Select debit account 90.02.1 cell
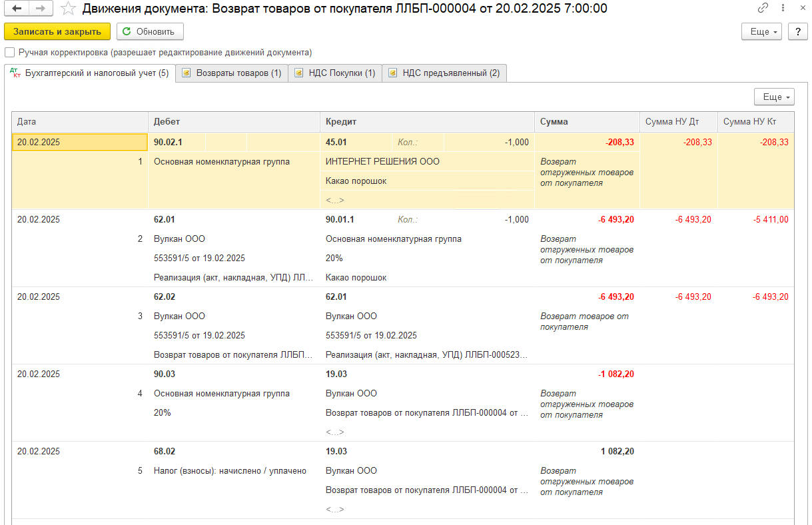Viewport: 812px width, 525px height. [177, 142]
